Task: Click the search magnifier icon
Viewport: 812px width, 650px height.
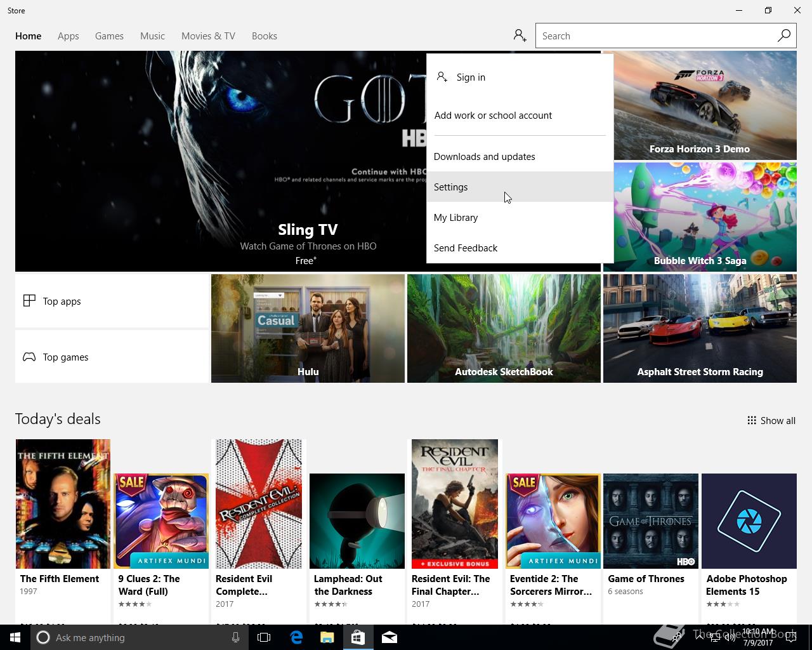Action: pyautogui.click(x=784, y=36)
